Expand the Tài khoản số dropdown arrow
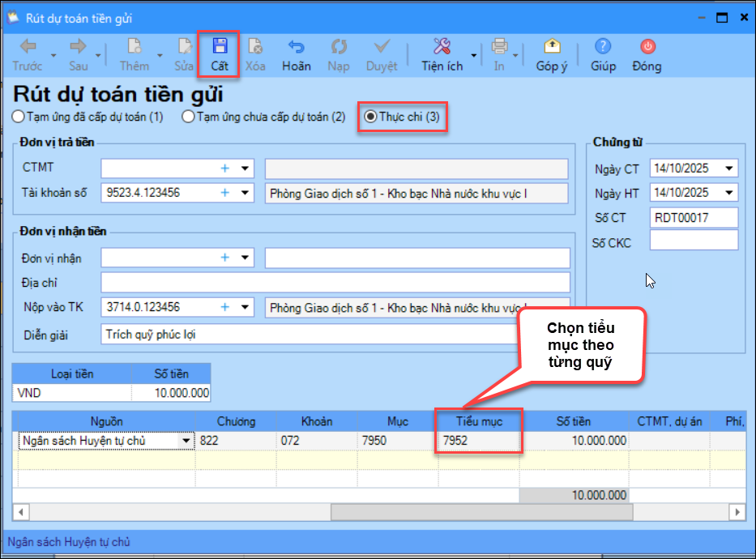This screenshot has height=559, width=756. click(x=244, y=193)
